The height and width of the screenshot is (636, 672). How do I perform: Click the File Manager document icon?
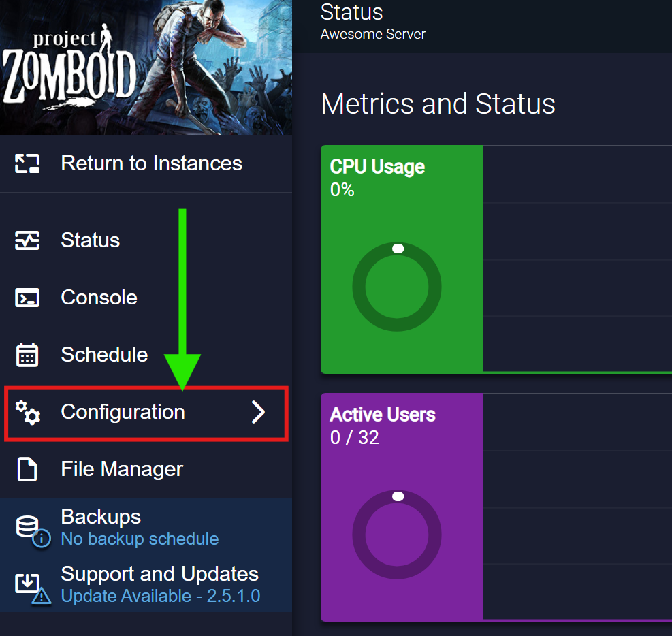(x=27, y=469)
